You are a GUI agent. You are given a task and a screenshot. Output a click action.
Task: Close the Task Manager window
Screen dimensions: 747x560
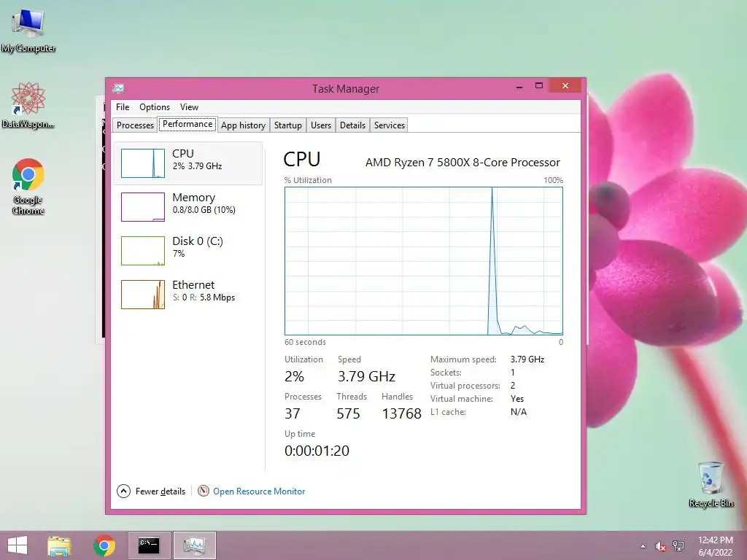565,86
